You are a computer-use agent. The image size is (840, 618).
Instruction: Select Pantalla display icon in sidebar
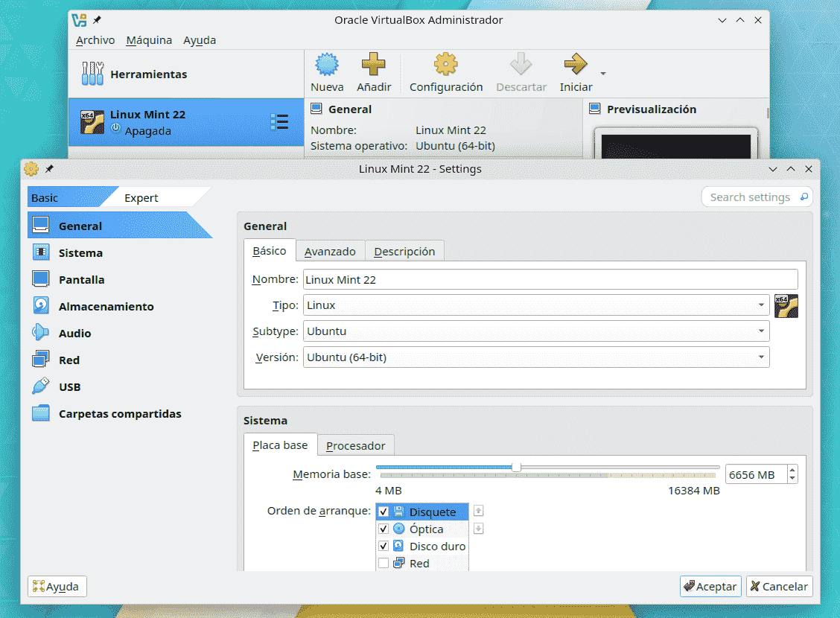[x=41, y=279]
